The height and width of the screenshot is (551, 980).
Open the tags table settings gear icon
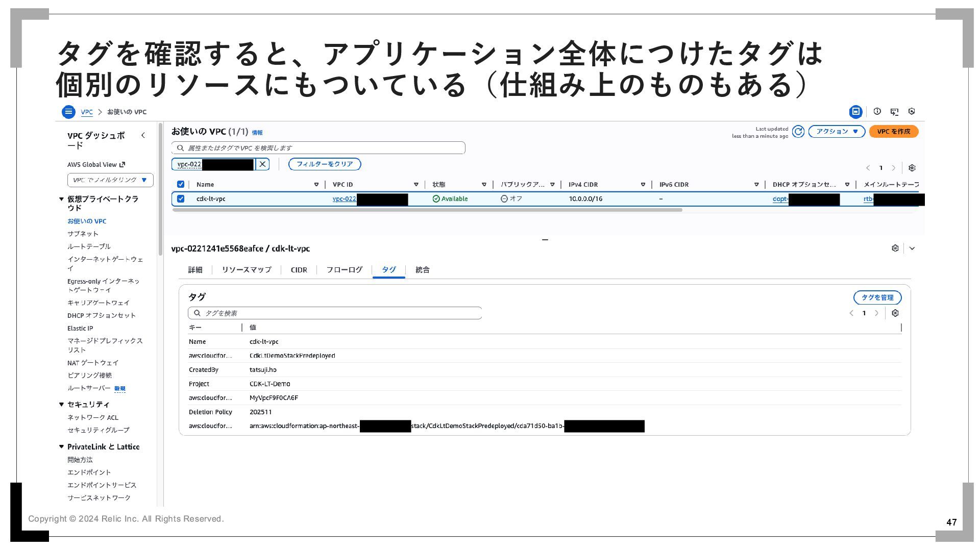[x=895, y=313]
